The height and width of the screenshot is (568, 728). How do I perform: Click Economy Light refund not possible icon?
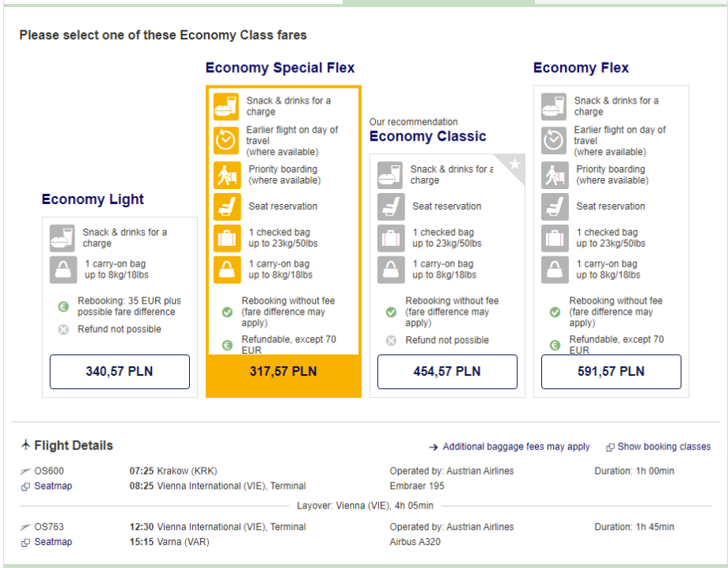click(63, 329)
